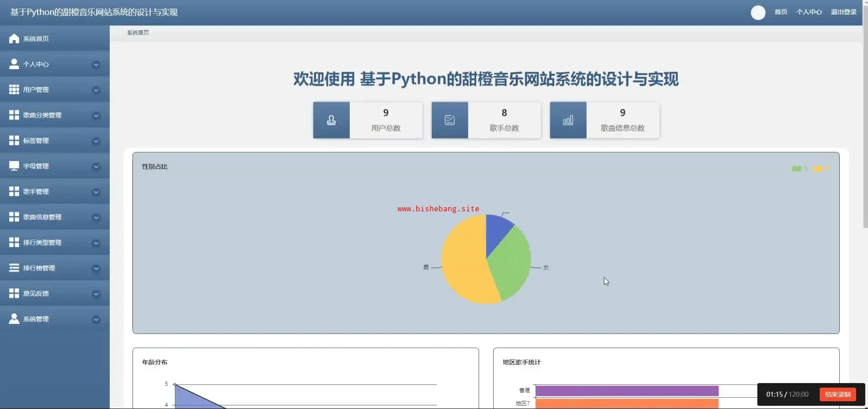Click the 退出登录 link in header
The width and height of the screenshot is (868, 409).
point(844,12)
